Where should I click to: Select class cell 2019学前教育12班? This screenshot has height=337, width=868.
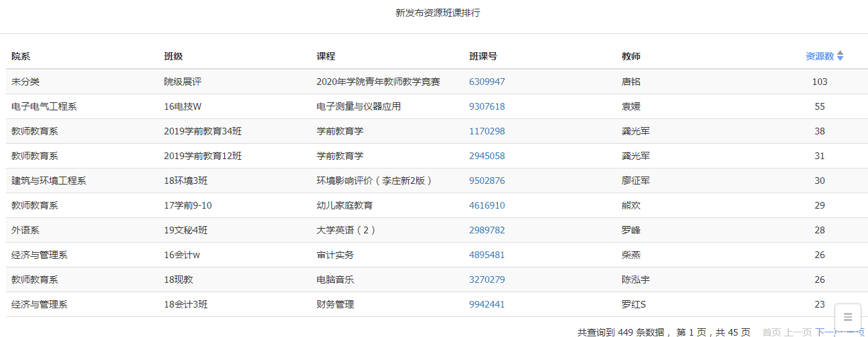tap(203, 156)
